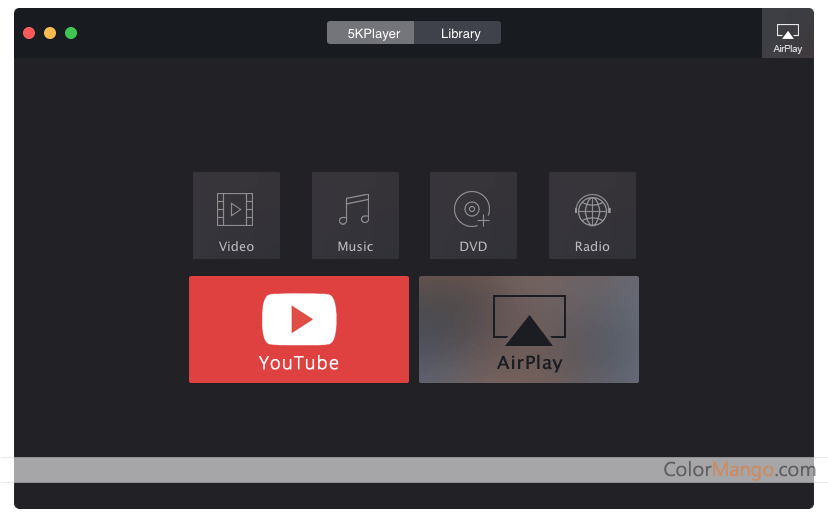Open AirPlay from the top-right corner icon
Viewport: 828px width, 529px height.
click(x=787, y=31)
